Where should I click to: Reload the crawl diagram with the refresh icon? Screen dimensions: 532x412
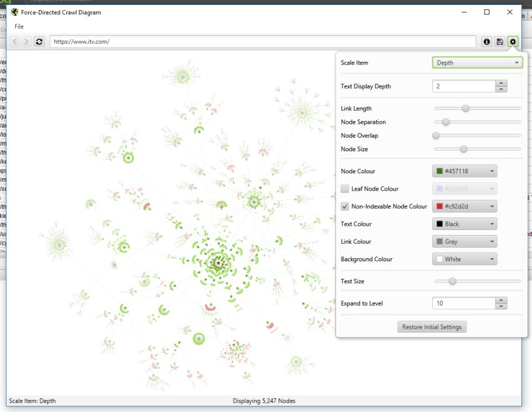point(39,41)
